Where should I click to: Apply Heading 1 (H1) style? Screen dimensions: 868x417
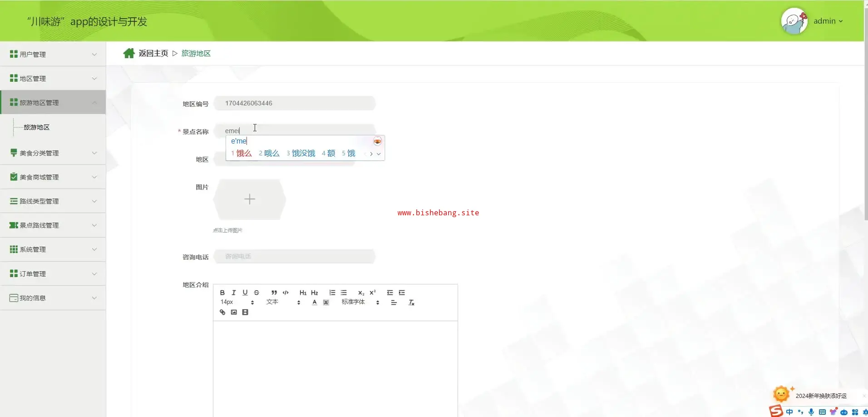(303, 293)
